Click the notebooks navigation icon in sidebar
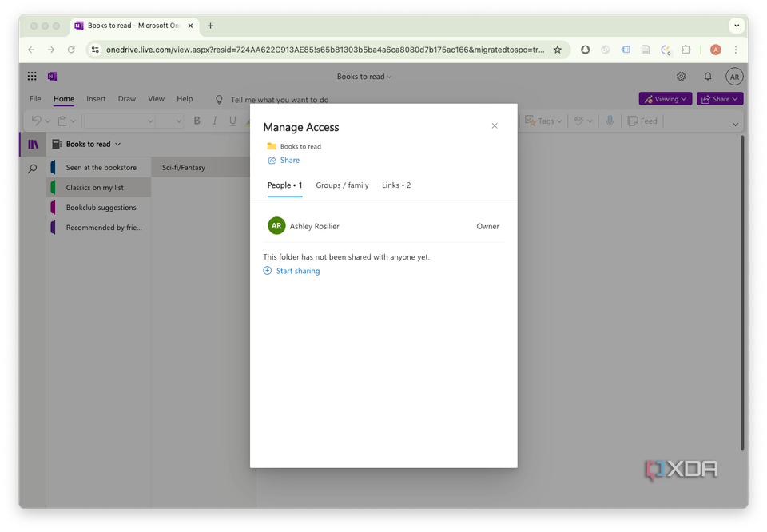 coord(33,144)
